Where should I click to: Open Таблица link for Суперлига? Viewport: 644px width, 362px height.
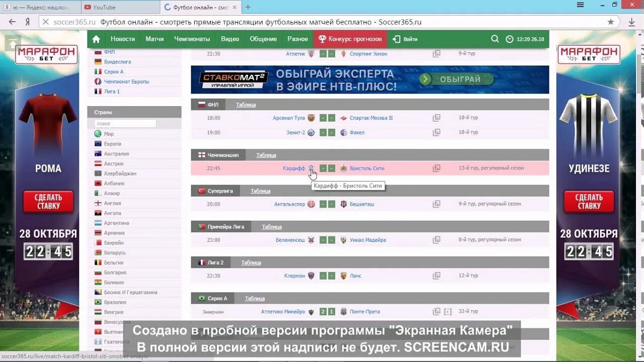261,191
